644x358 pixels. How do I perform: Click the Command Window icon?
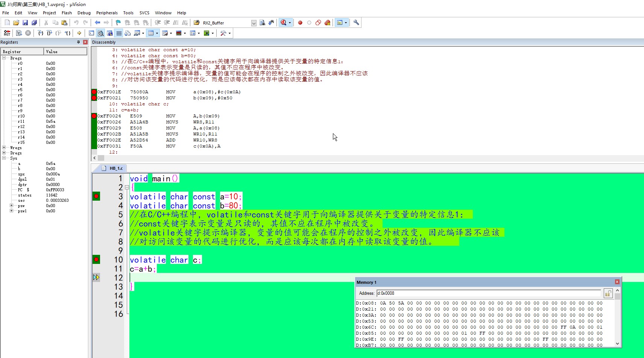pyautogui.click(x=91, y=33)
